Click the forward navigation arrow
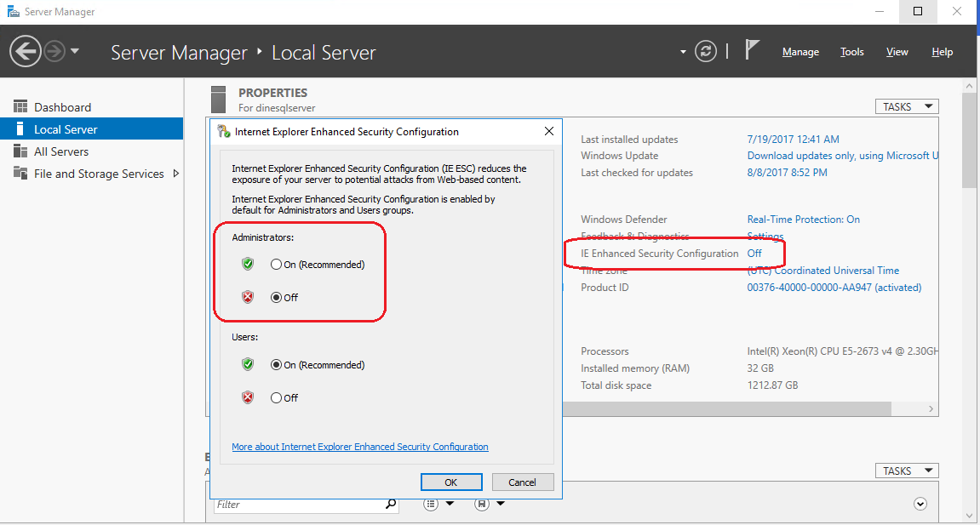The height and width of the screenshot is (525, 980). (x=54, y=51)
